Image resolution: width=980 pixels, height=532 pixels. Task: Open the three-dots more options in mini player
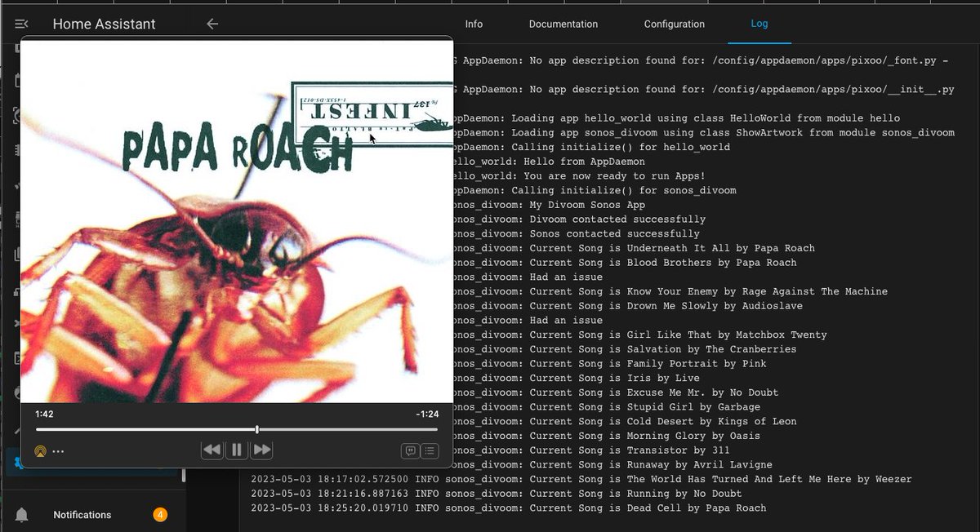[58, 451]
